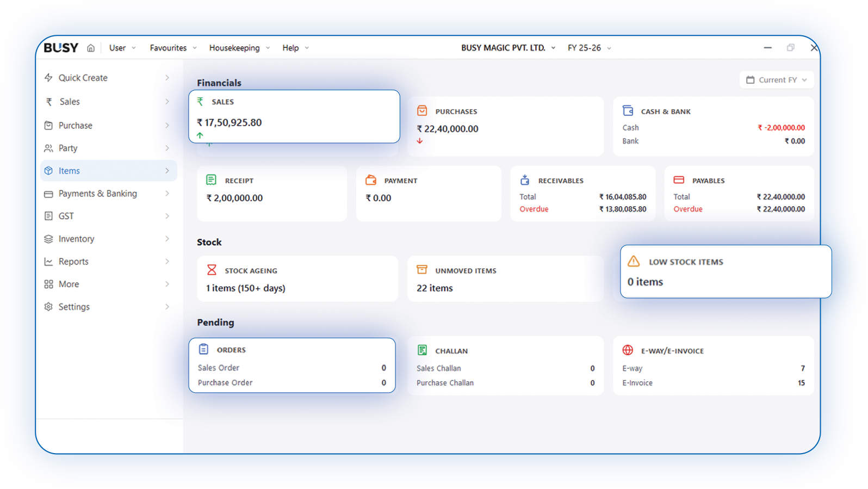The image size is (868, 489).
Task: Click the Payments & Banking card icon
Action: click(48, 194)
